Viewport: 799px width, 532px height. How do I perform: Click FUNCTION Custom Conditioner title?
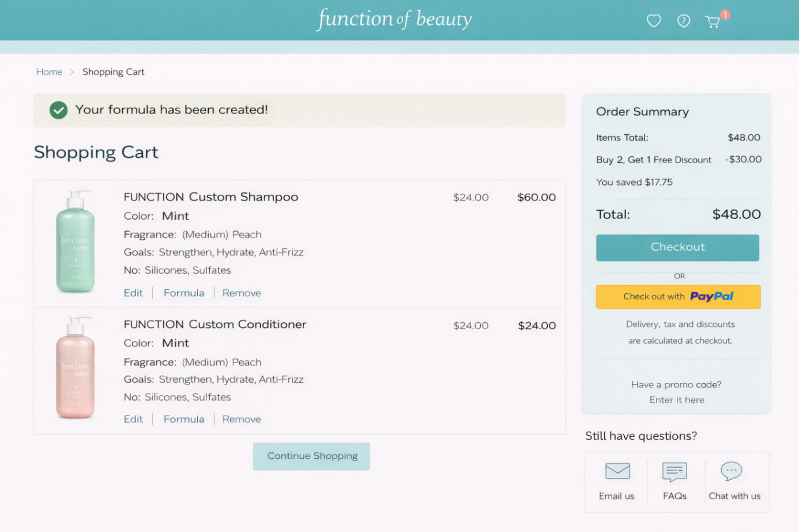click(215, 325)
